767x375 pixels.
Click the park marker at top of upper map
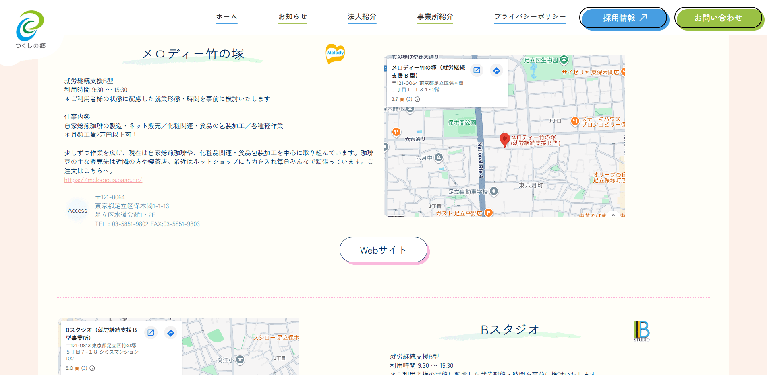click(x=564, y=60)
